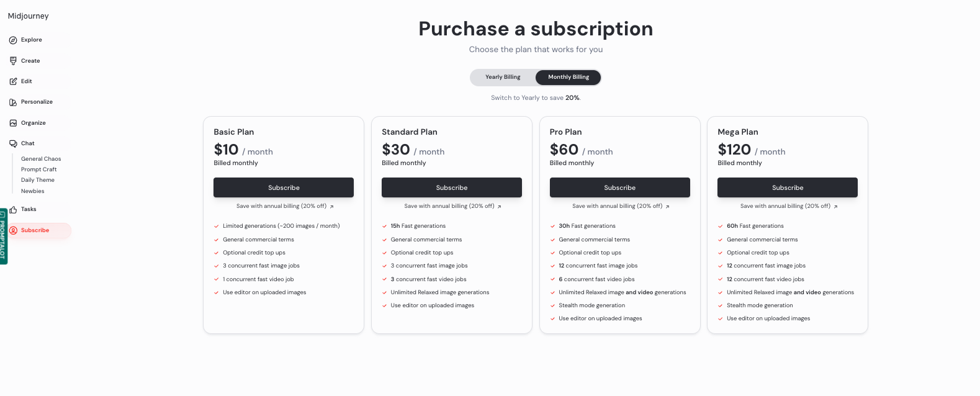Click the Subscribe user icon
The width and height of the screenshot is (980, 396).
pyautogui.click(x=13, y=230)
